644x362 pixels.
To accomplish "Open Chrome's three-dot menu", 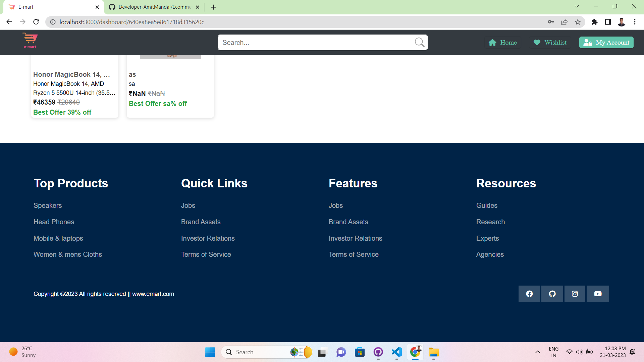I will pos(635,22).
